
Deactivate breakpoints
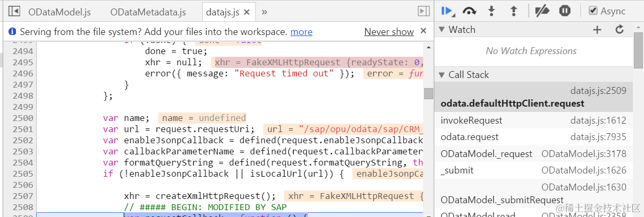pyautogui.click(x=542, y=11)
